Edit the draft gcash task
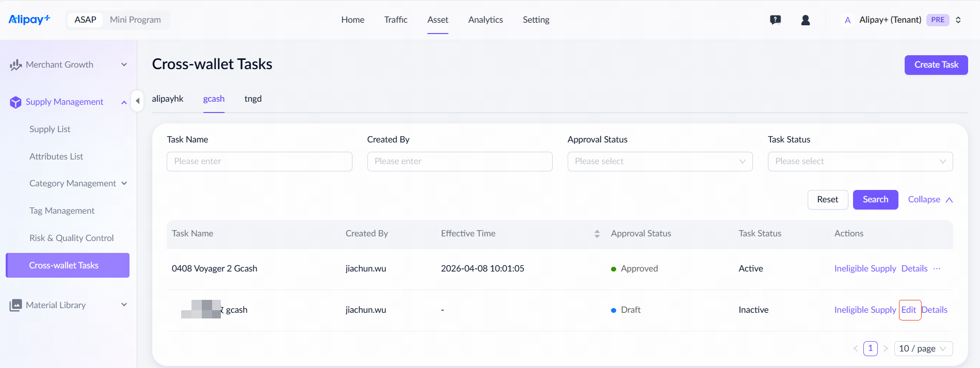This screenshot has height=368, width=980. point(909,310)
